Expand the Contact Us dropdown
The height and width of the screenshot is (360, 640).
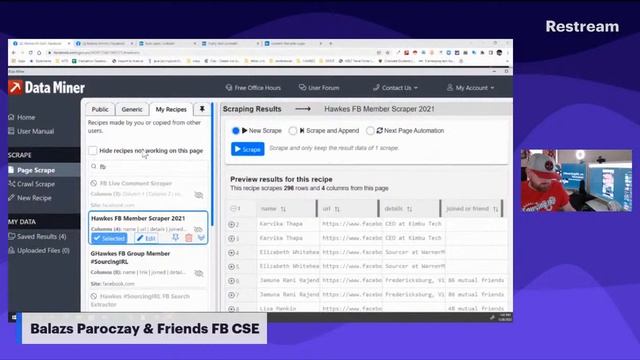pos(396,88)
